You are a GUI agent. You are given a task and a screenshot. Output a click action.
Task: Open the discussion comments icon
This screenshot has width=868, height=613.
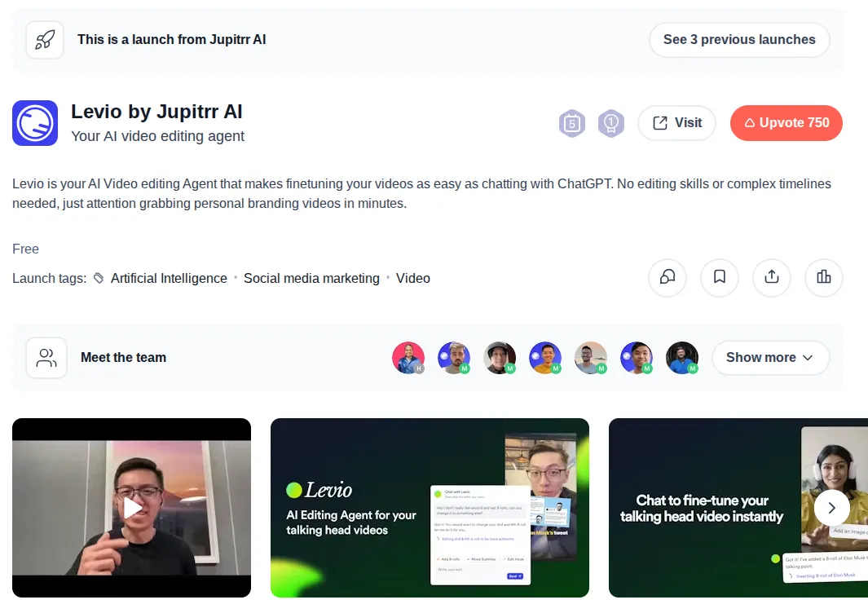[668, 278]
